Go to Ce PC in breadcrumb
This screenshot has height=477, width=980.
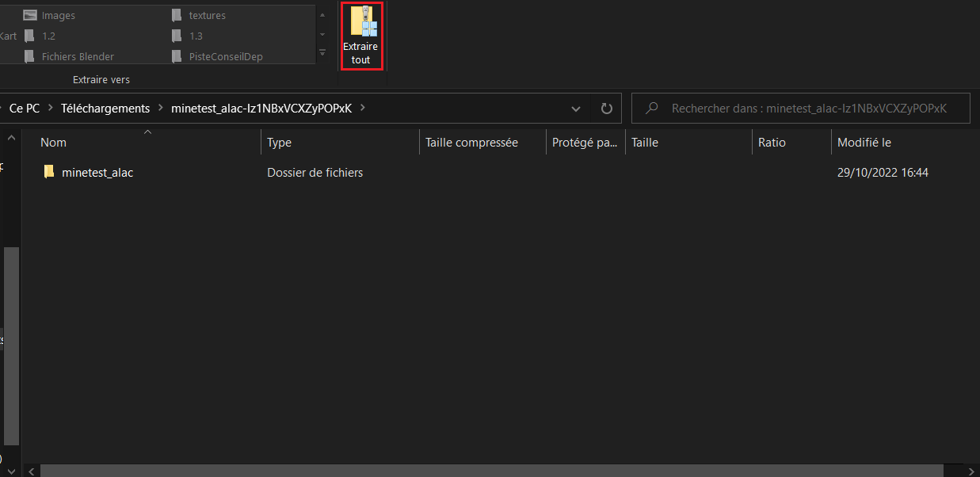click(x=24, y=109)
